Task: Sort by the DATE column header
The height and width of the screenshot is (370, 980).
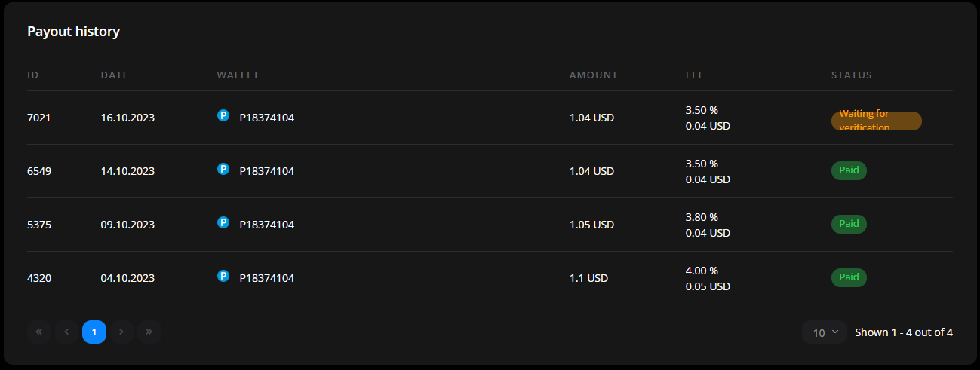Action: pos(115,75)
